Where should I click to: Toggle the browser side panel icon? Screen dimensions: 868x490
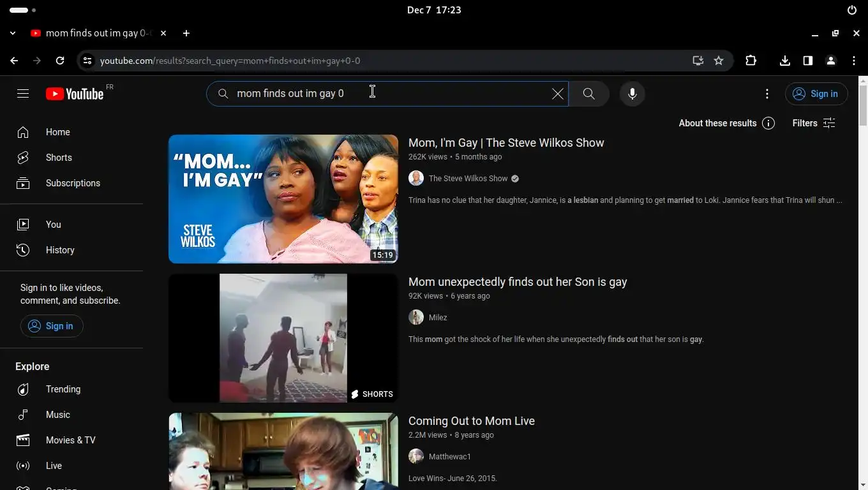tap(808, 61)
